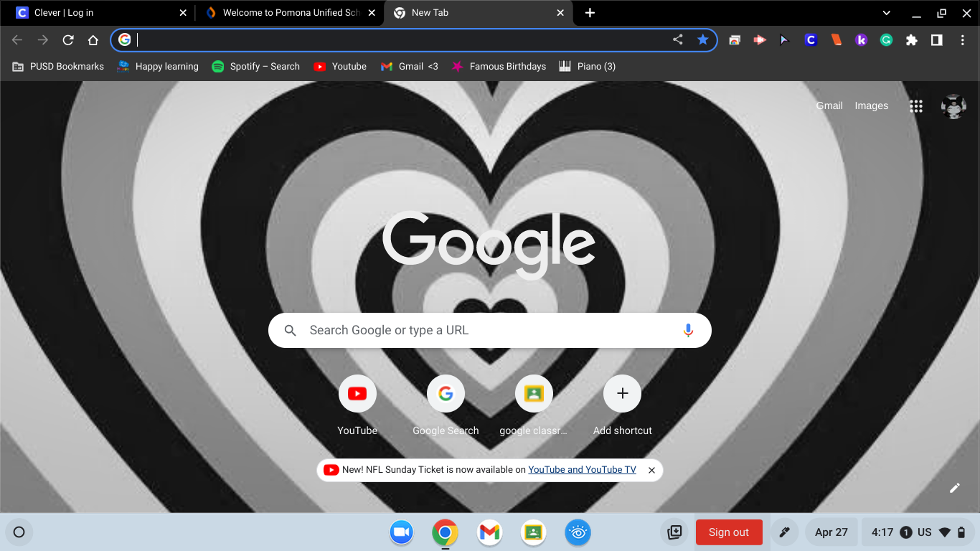The image size is (980, 551).
Task: Open the Piano (3) bookmark
Action: tap(588, 66)
